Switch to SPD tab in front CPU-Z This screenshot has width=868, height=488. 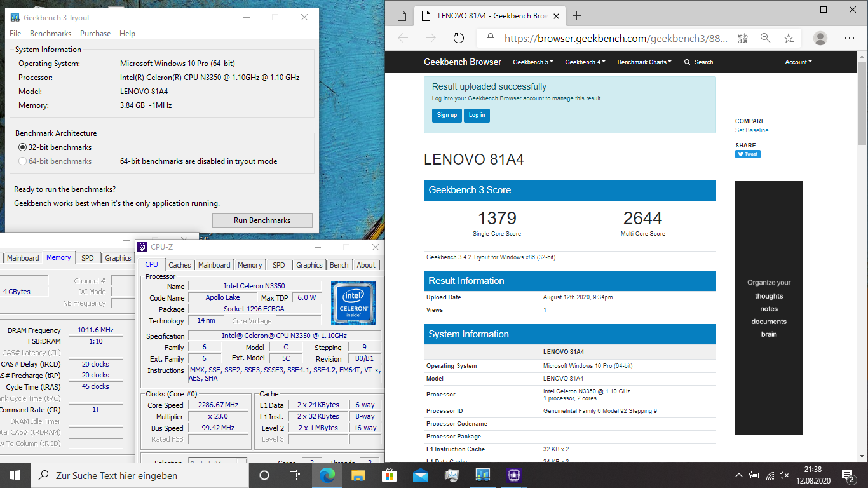[279, 265]
